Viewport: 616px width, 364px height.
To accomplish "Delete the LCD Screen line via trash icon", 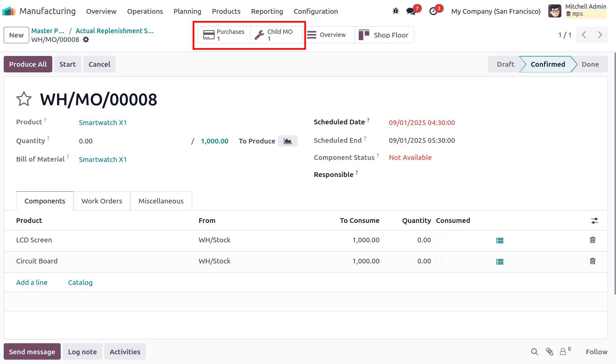I will click(x=593, y=240).
